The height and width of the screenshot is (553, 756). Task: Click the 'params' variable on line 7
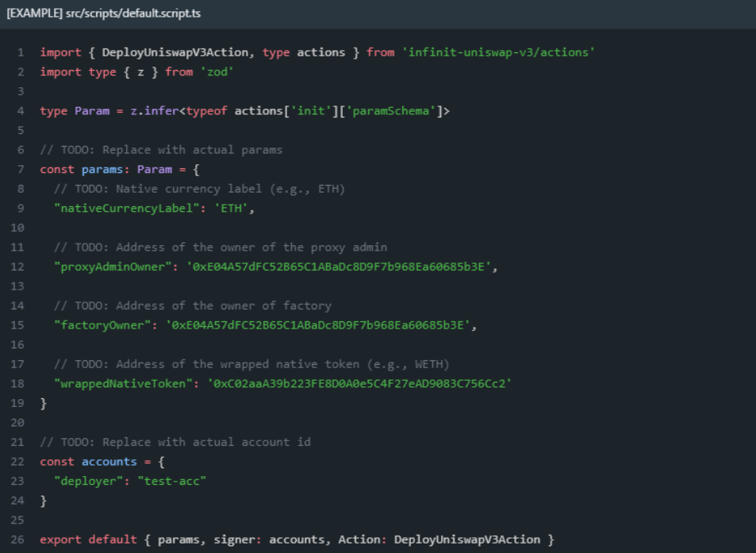coord(102,169)
